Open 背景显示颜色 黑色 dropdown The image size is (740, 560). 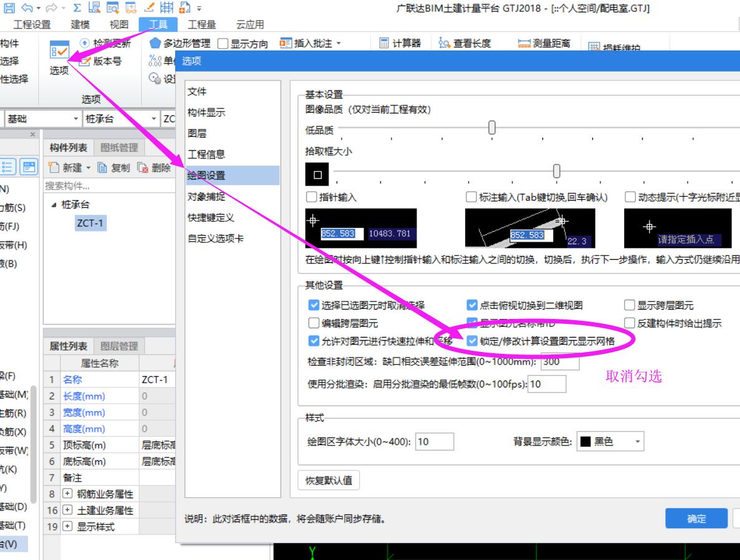(638, 442)
